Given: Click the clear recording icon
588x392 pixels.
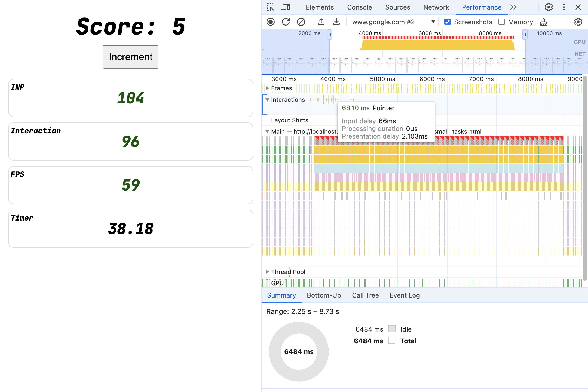Looking at the screenshot, I should click(x=301, y=22).
